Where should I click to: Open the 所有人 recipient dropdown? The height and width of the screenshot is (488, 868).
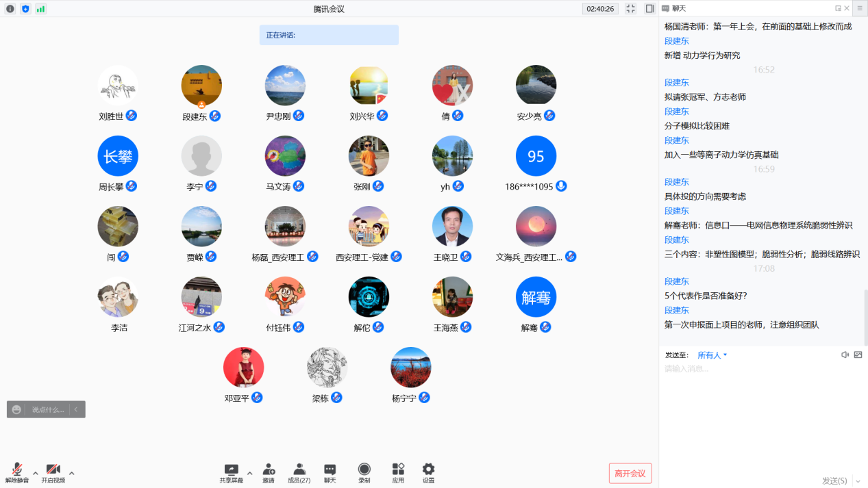click(712, 355)
